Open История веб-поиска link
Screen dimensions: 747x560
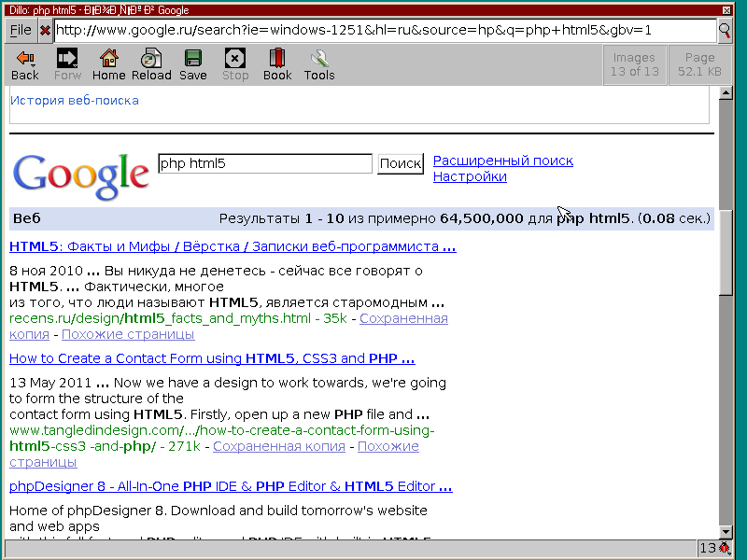[x=75, y=101]
